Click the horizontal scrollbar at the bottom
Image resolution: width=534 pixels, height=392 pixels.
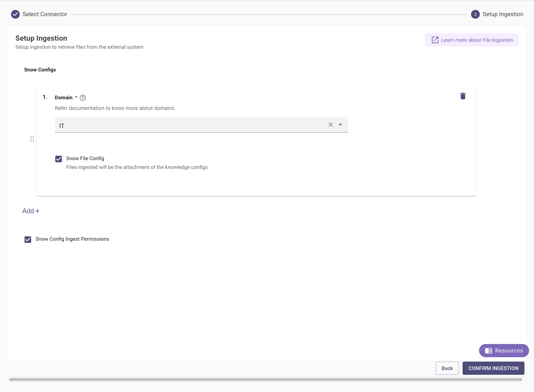coord(266,380)
